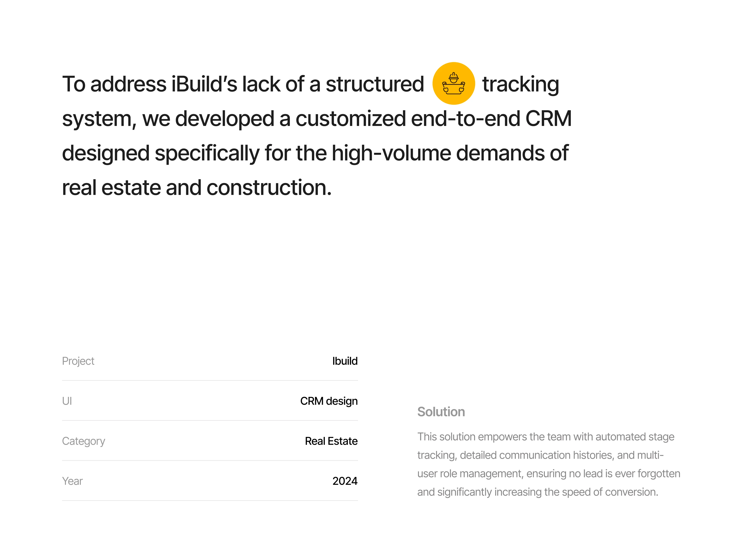756x553 pixels.
Task: Select the "2024" year value
Action: (x=344, y=481)
